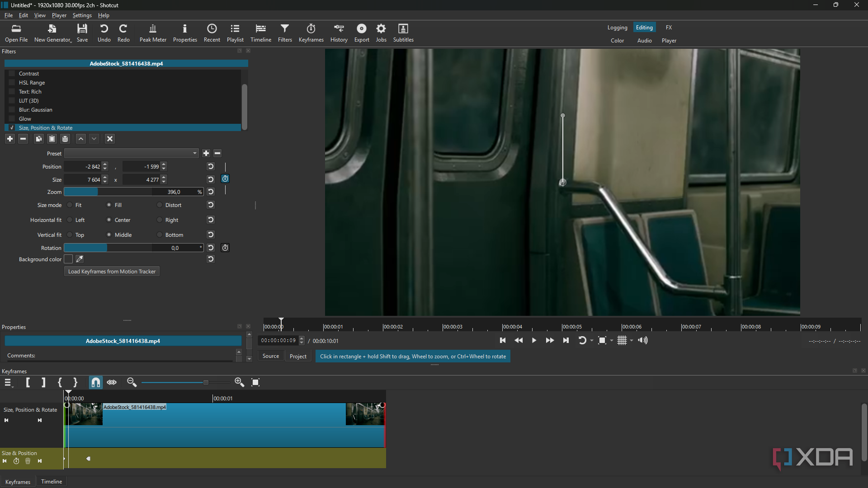Screen dimensions: 868x488
Task: Switch to the Project tab
Action: point(298,357)
